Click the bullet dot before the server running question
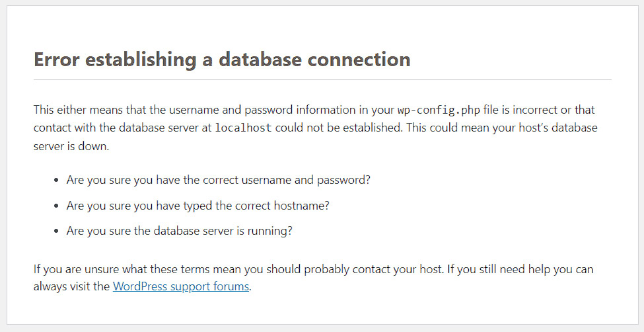The height and width of the screenshot is (332, 644). coord(56,231)
